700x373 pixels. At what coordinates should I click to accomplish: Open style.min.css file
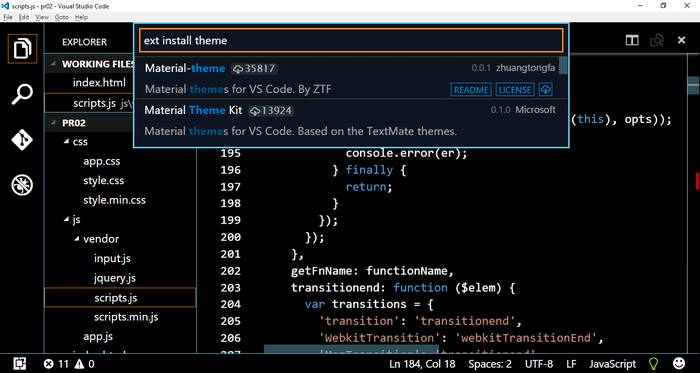coord(114,200)
